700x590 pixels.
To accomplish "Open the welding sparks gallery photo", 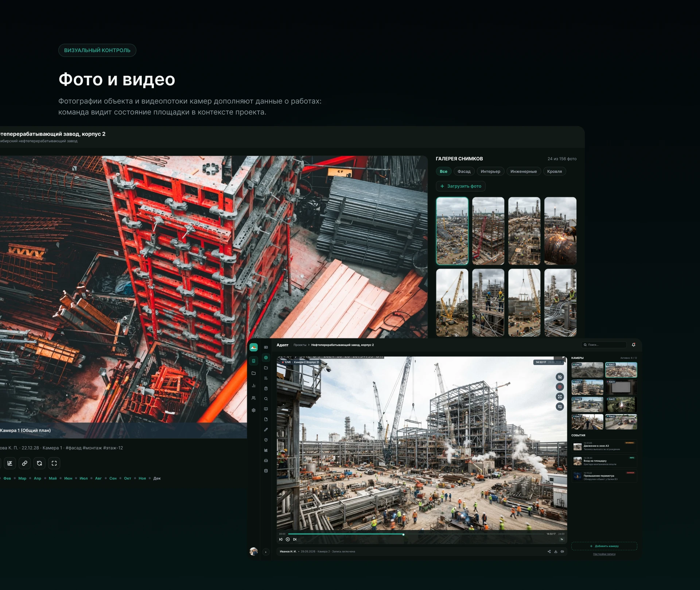I will pyautogui.click(x=560, y=231).
